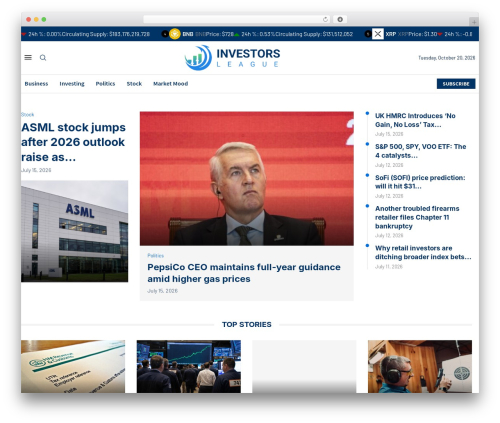
Task: Click the Investors League logo
Action: pos(232,58)
